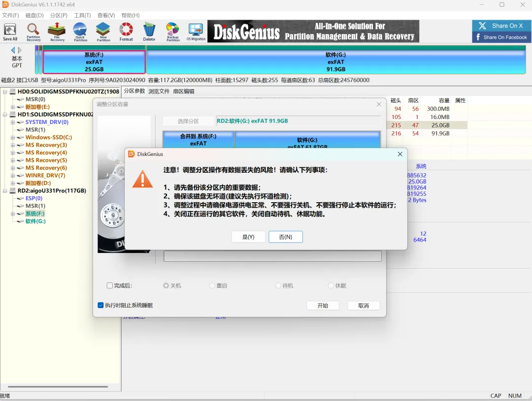The width and height of the screenshot is (532, 401).
Task: Select ESP(0) under RD2 in tree
Action: tap(34, 198)
